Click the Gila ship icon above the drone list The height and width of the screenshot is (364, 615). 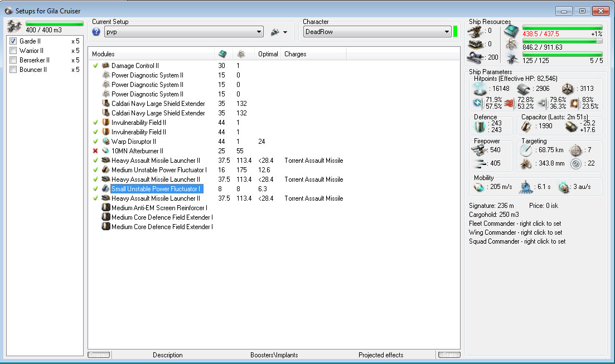[x=14, y=26]
